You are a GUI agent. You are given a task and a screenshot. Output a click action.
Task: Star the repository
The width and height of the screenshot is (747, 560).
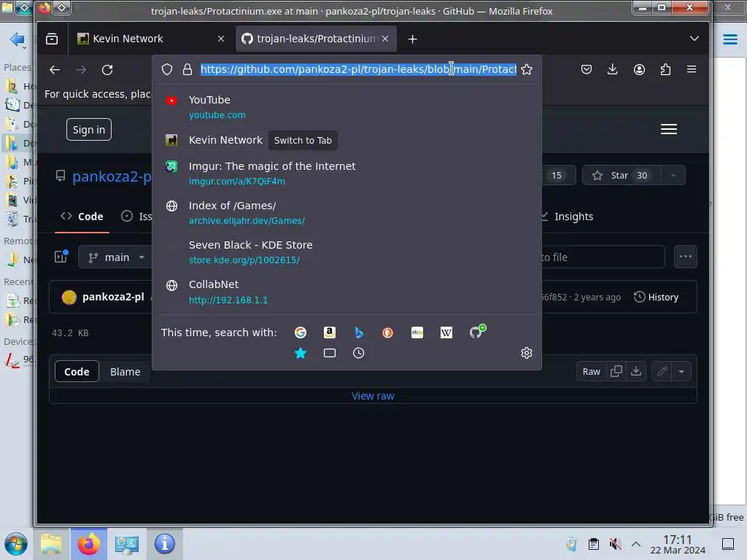tap(622, 175)
